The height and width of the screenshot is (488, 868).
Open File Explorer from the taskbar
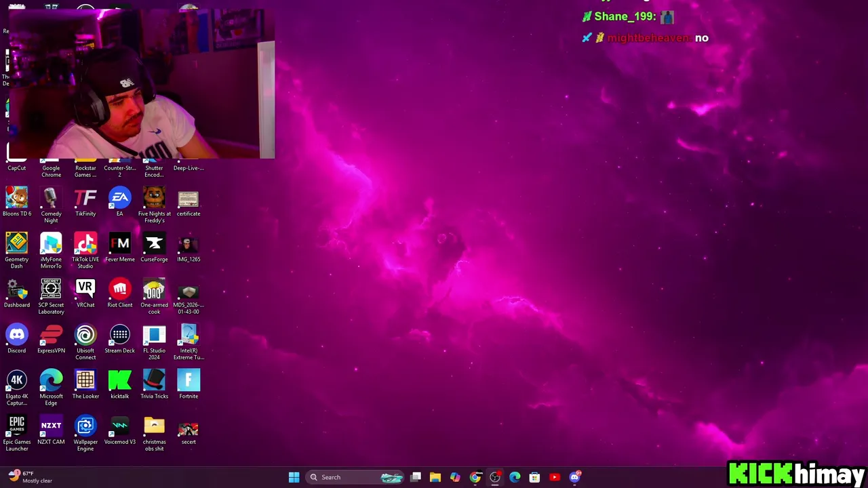pos(435,477)
